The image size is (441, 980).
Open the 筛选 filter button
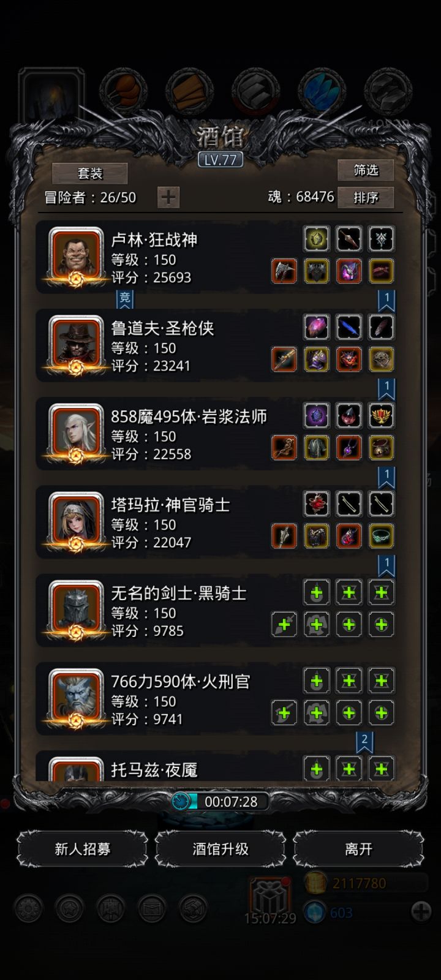tap(366, 170)
